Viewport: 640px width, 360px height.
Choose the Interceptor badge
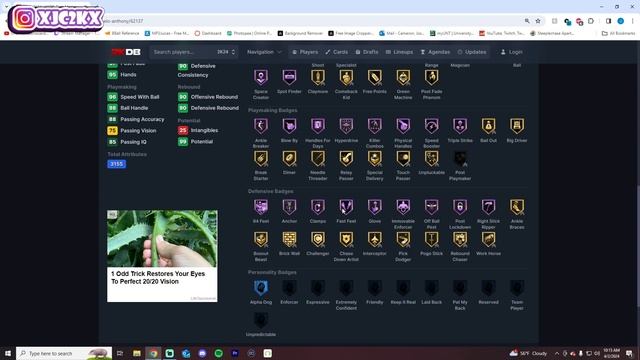click(375, 240)
